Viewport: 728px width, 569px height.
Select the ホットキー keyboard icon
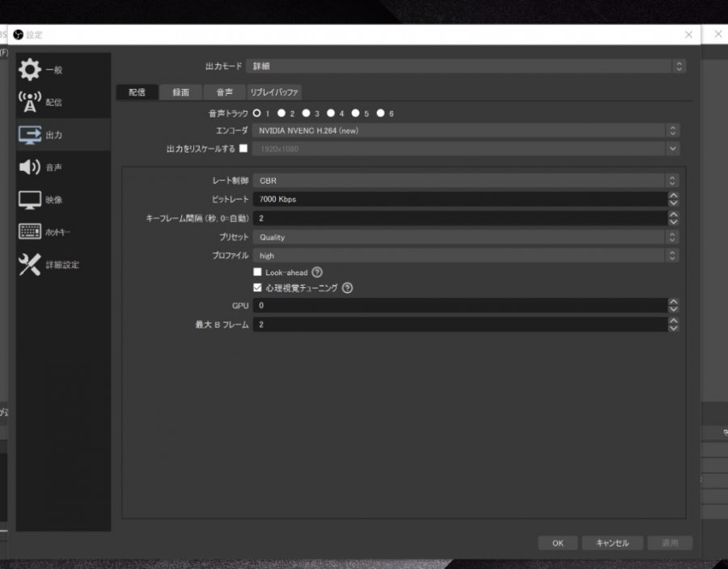[x=30, y=231]
